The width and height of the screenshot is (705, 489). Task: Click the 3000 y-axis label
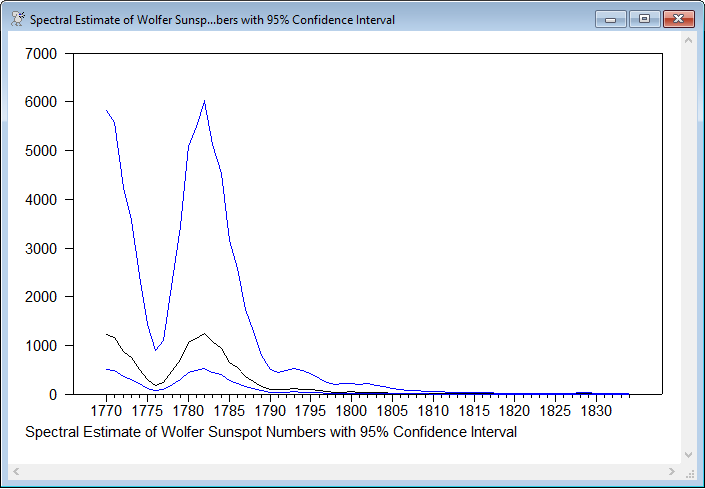43,248
